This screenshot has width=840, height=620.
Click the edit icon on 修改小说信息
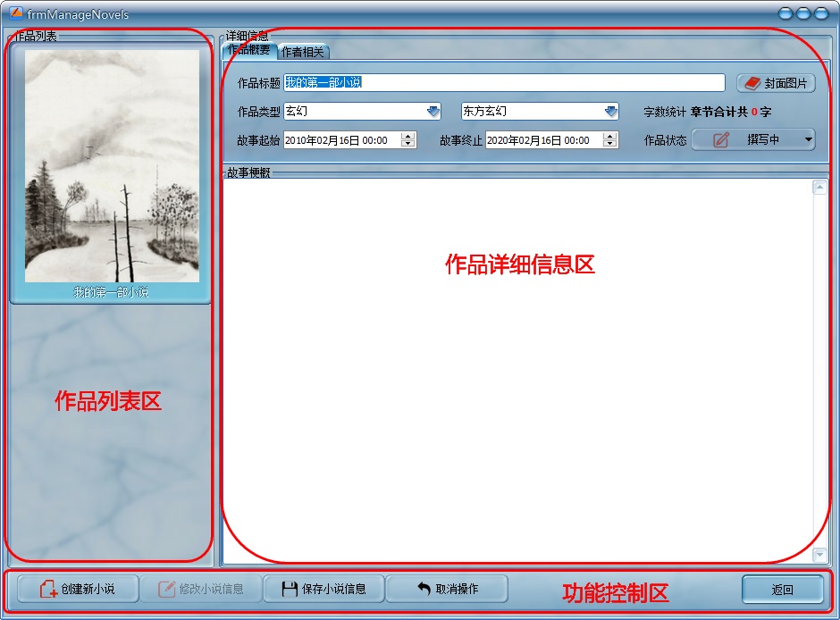pyautogui.click(x=166, y=590)
